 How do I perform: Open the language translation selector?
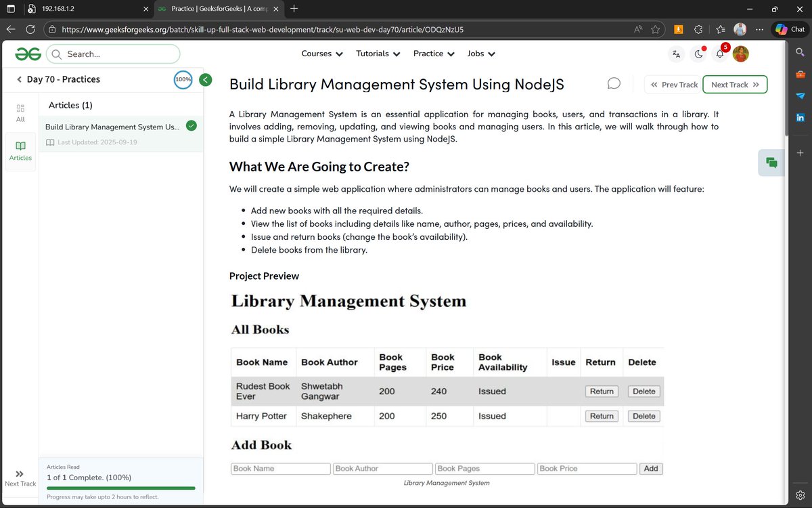click(x=675, y=54)
